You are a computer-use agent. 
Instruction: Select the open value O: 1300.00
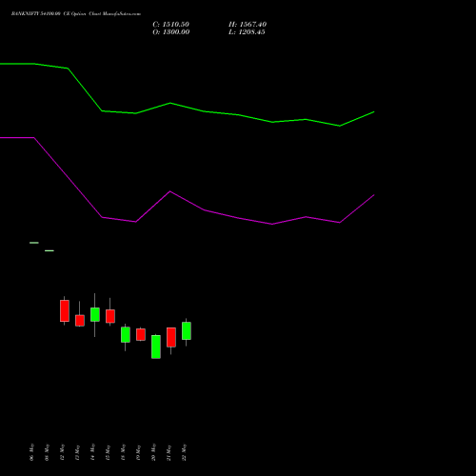(171, 32)
